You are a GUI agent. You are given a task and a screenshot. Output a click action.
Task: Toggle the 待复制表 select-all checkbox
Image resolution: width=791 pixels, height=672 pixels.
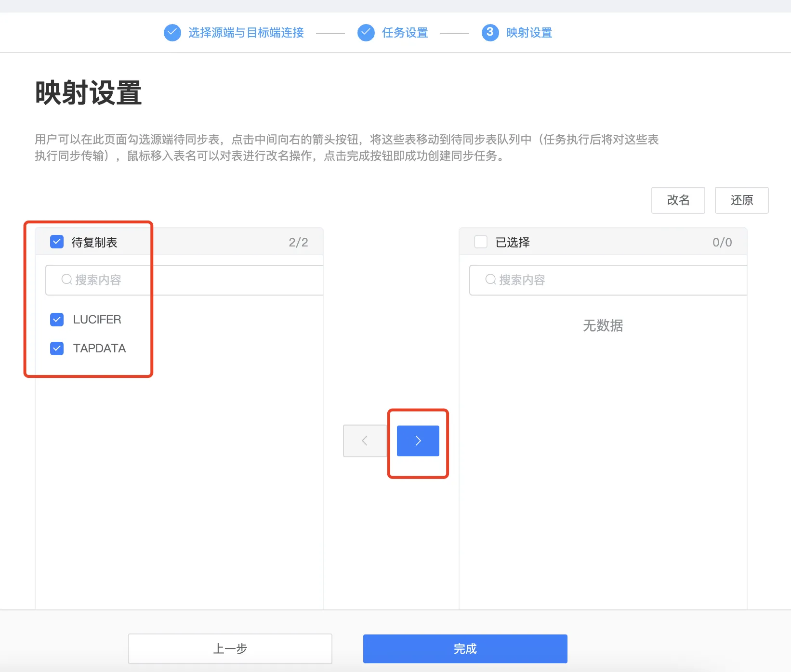tap(56, 242)
